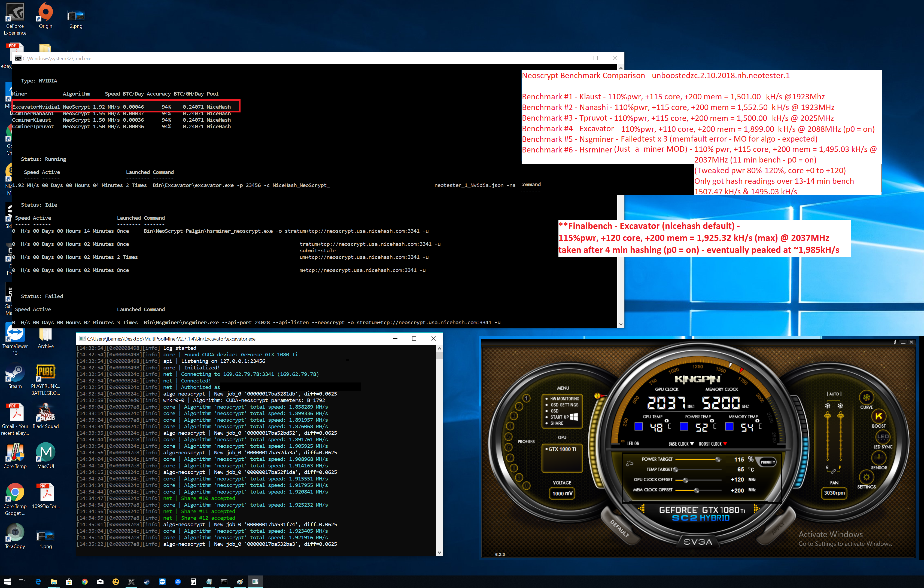Open Chrome from the taskbar
Image resolution: width=924 pixels, height=588 pixels.
[84, 581]
